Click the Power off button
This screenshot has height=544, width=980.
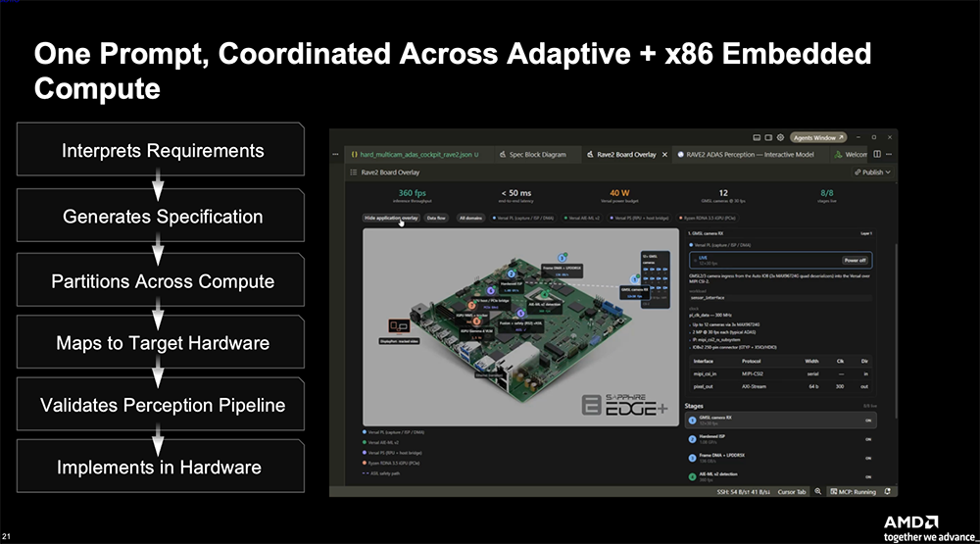855,260
